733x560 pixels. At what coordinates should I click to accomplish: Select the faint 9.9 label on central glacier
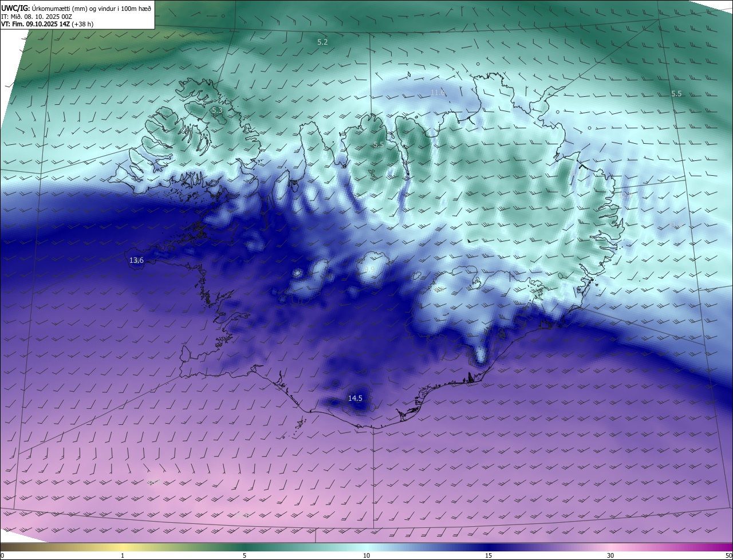tap(369, 269)
